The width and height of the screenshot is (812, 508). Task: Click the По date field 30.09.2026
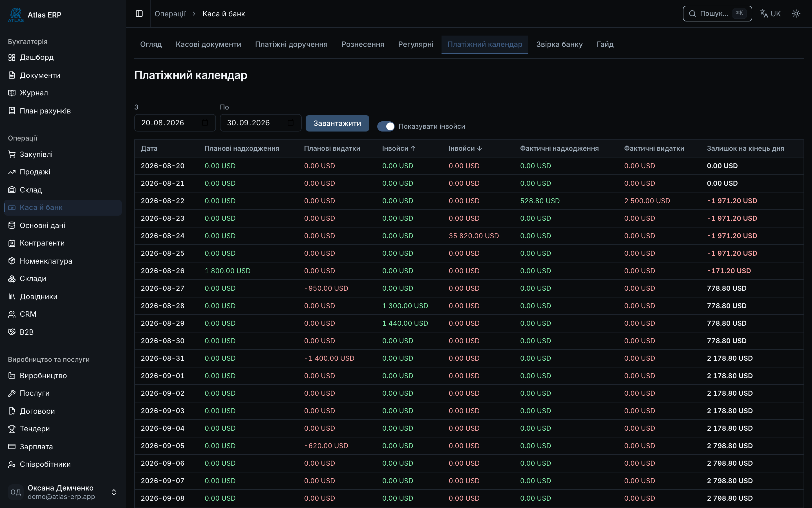(261, 123)
